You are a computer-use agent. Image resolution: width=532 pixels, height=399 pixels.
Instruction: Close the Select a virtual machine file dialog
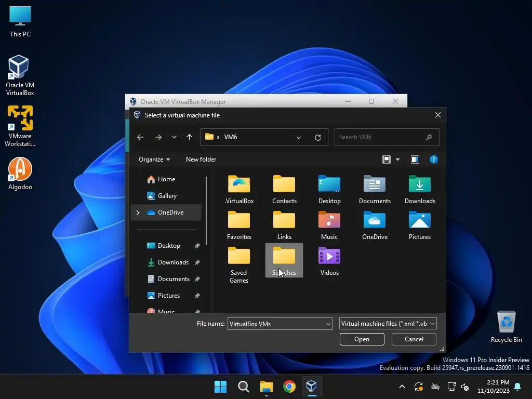tap(437, 115)
